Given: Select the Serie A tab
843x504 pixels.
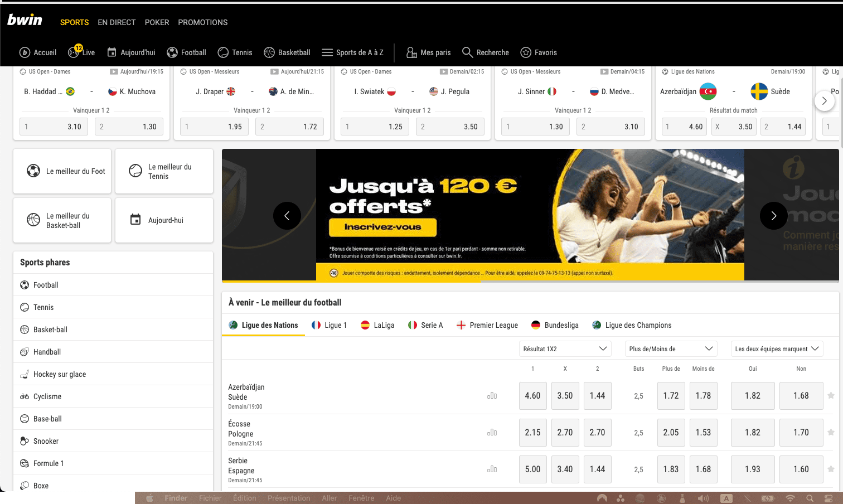Looking at the screenshot, I should coord(425,325).
